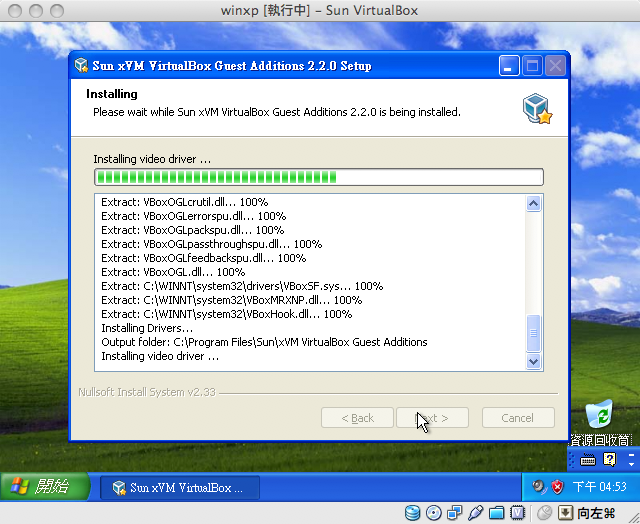
Task: Select log line with VBoxHook.dll
Action: (x=227, y=314)
